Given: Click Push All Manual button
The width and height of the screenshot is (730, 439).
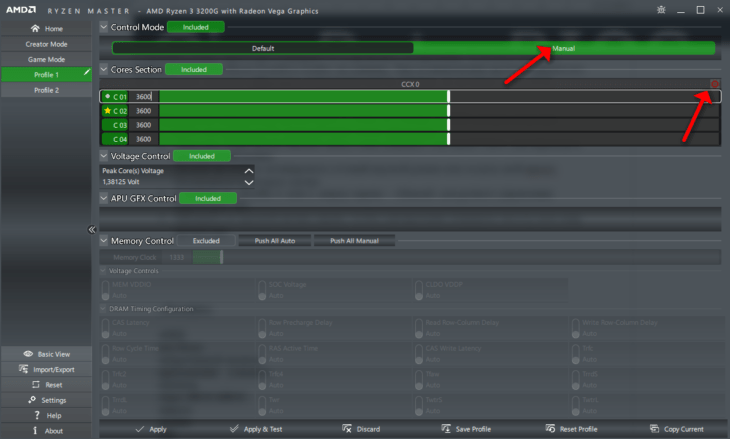Looking at the screenshot, I should tap(354, 241).
